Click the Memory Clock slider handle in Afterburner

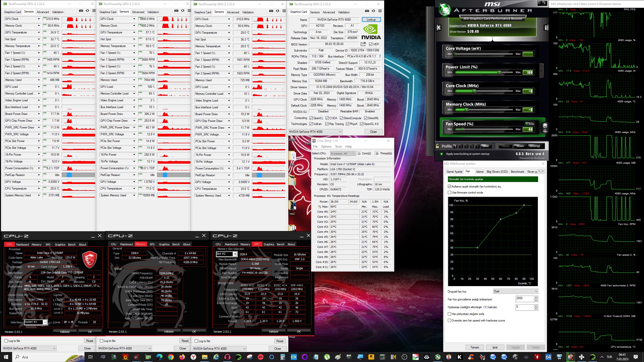(x=466, y=110)
